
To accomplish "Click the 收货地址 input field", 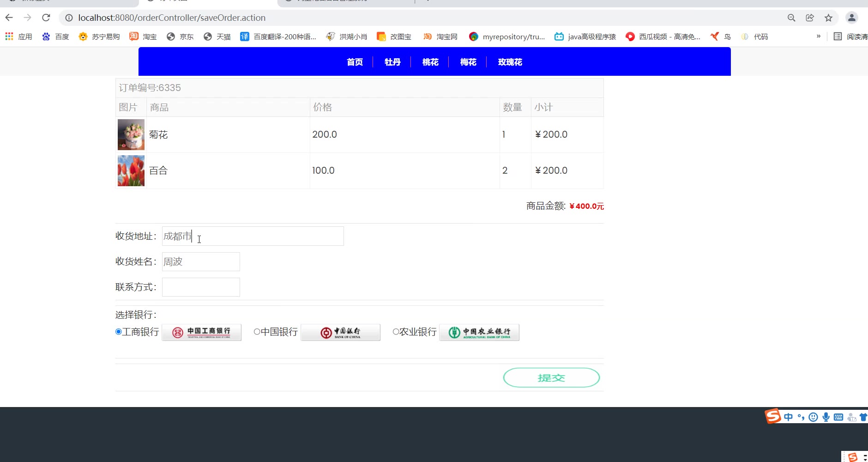I will click(253, 236).
